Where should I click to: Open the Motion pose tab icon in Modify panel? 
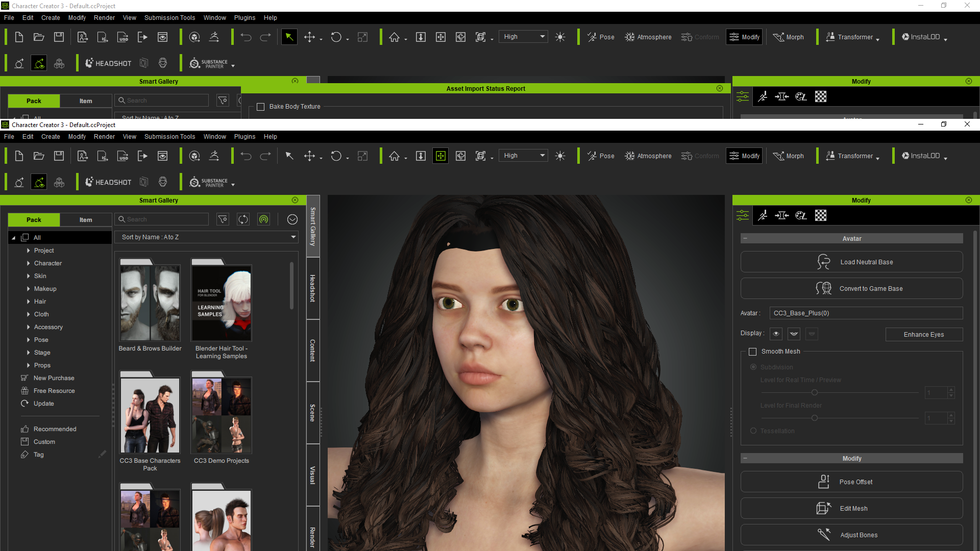[x=763, y=215]
